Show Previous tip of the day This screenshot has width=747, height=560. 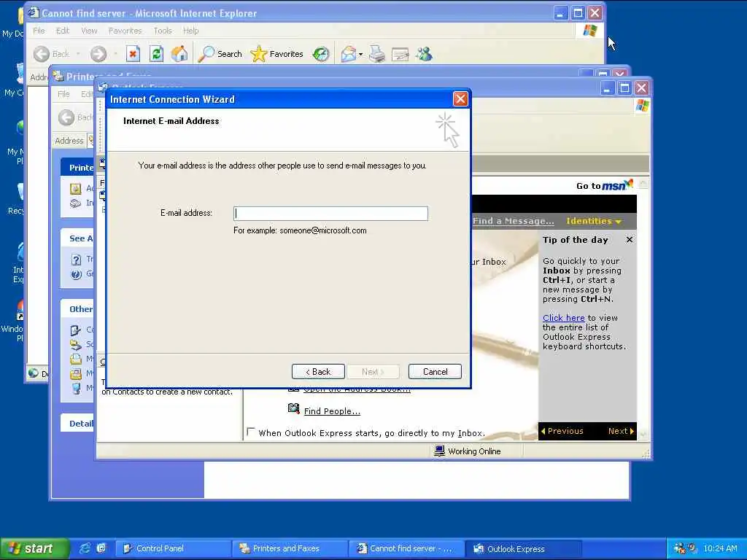pyautogui.click(x=562, y=431)
